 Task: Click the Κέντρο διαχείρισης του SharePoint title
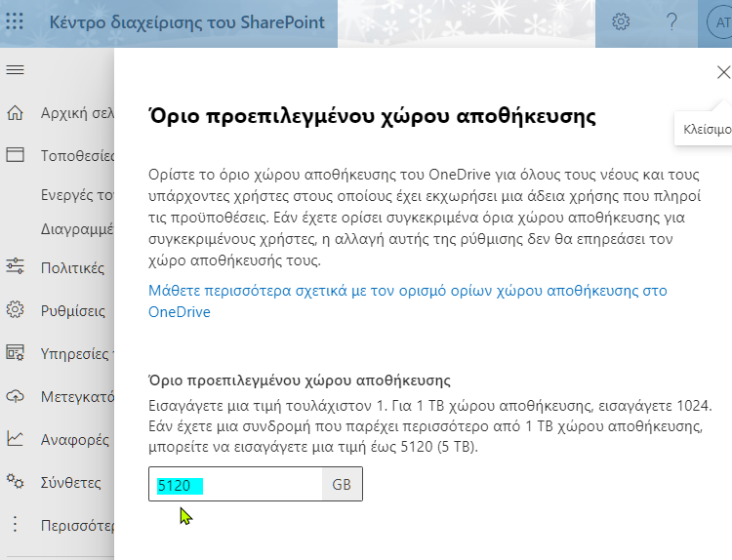coord(186,22)
